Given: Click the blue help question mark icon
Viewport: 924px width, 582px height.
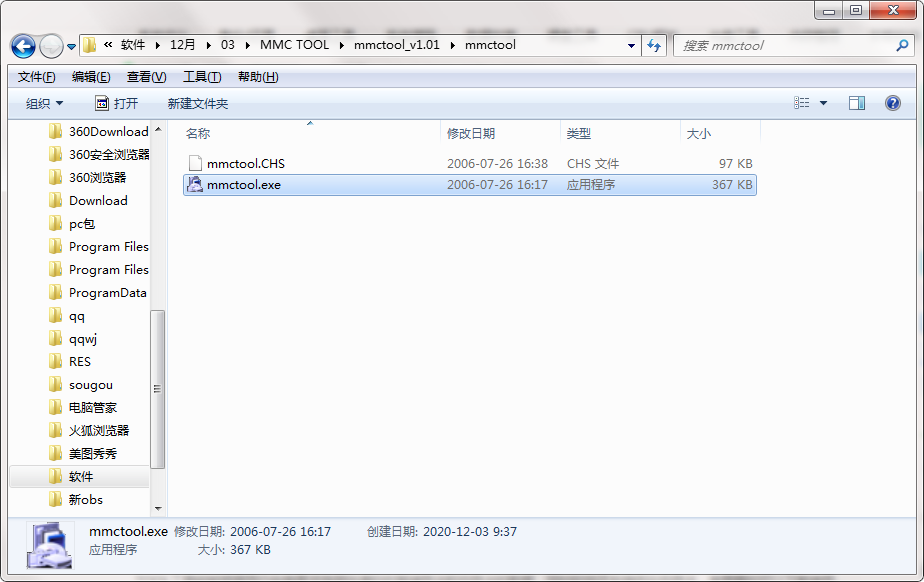Looking at the screenshot, I should click(893, 103).
